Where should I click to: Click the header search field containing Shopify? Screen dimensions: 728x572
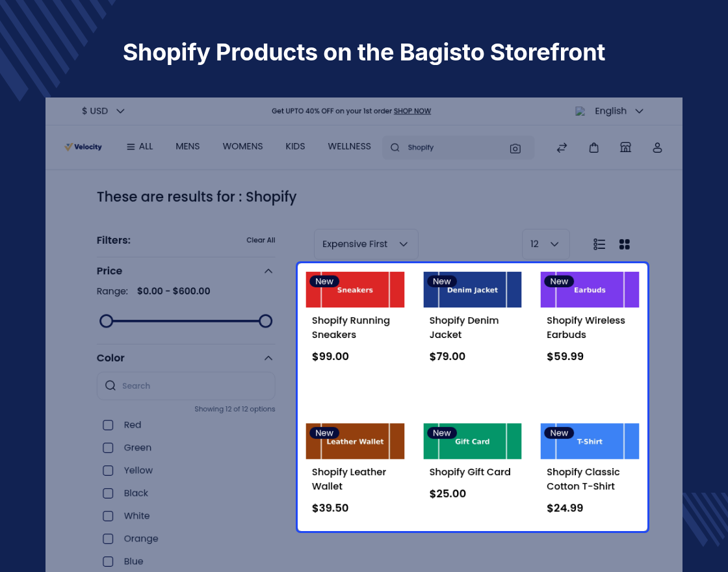click(x=458, y=147)
